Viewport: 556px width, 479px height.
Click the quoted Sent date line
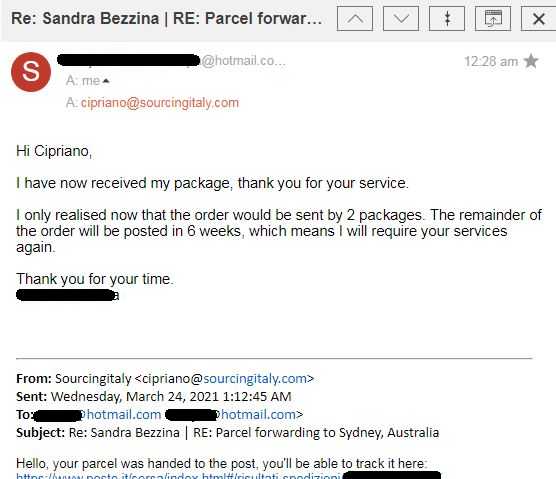[x=154, y=396]
